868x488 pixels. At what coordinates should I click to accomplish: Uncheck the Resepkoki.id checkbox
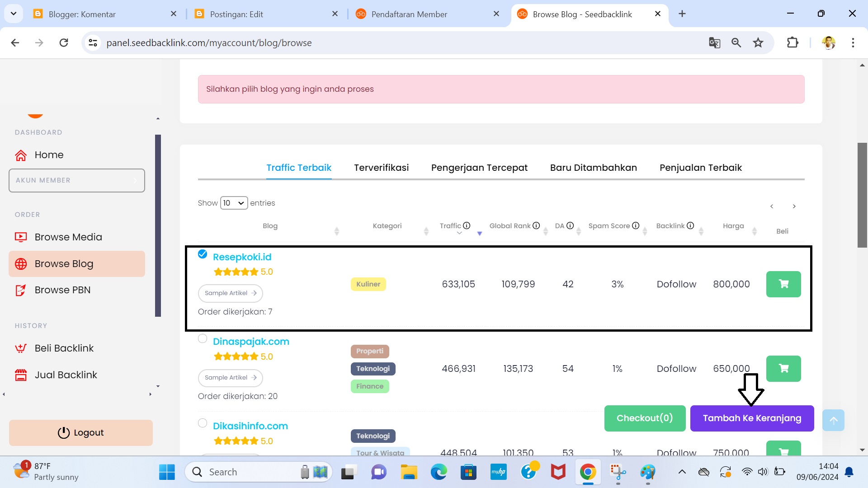pyautogui.click(x=203, y=254)
